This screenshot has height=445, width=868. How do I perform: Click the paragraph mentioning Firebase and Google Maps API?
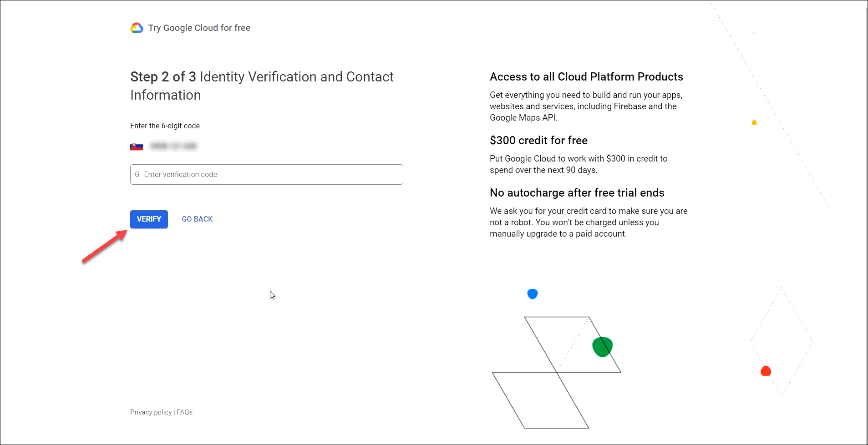(x=586, y=106)
